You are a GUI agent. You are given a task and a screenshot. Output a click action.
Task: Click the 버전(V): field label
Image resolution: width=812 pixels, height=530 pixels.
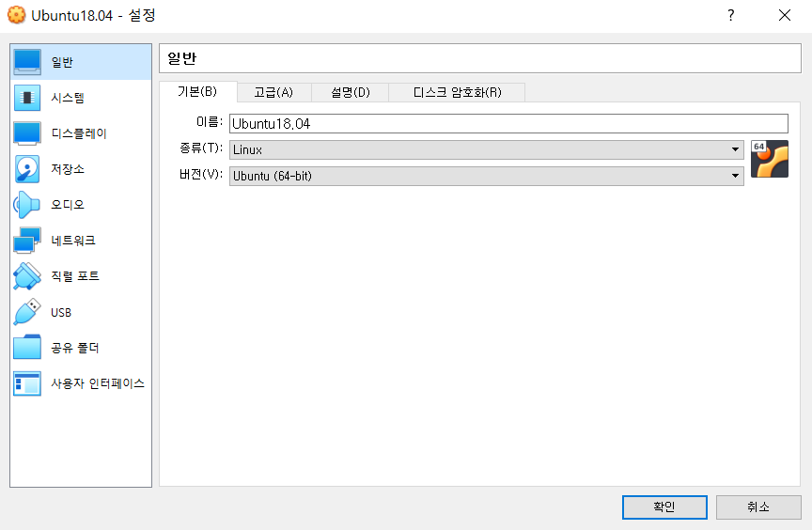(201, 175)
